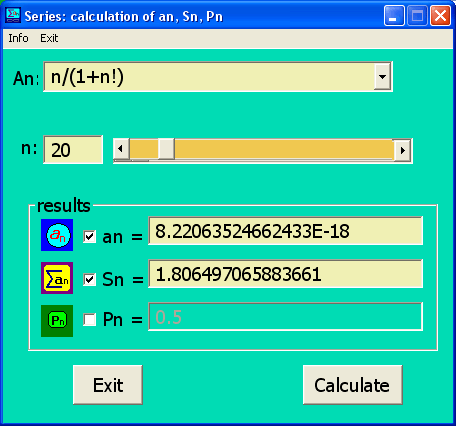Click the Sn result output field
This screenshot has width=456, height=426.
click(286, 274)
